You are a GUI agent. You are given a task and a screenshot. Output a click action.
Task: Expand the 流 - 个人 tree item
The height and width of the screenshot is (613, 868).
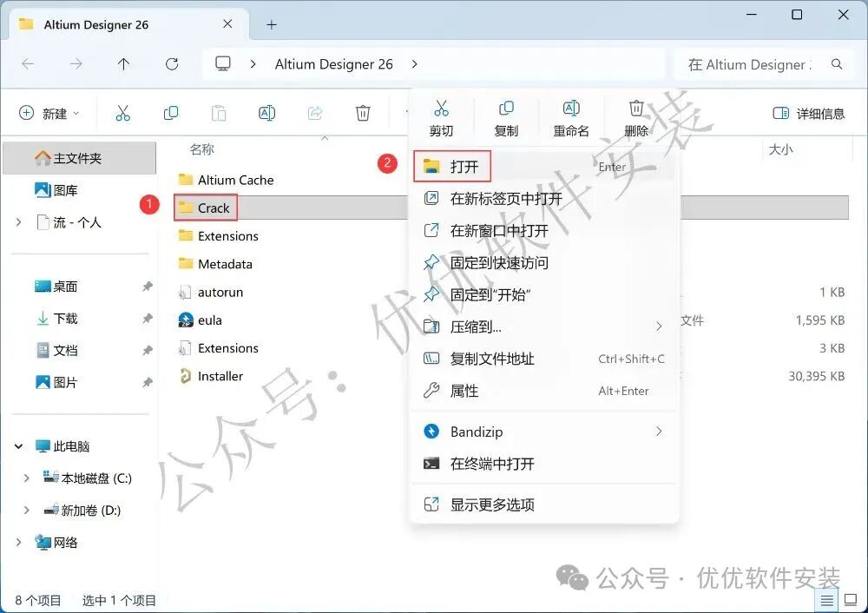coord(19,222)
